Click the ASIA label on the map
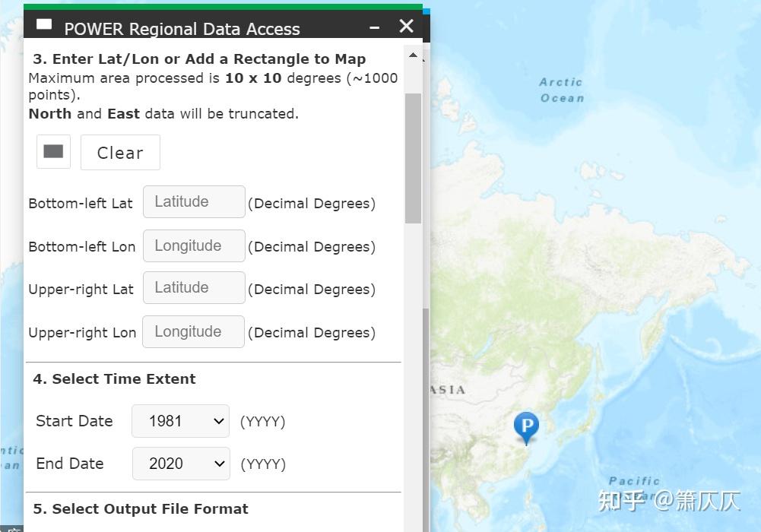The width and height of the screenshot is (761, 532). (x=448, y=390)
